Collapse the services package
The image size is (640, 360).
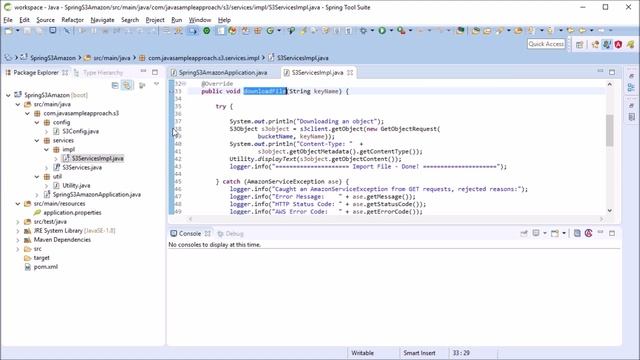pyautogui.click(x=37, y=140)
